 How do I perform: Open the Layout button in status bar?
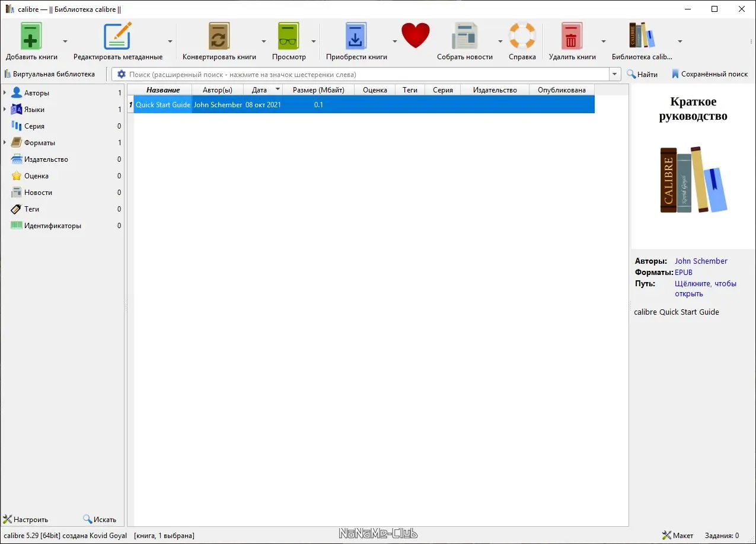(x=678, y=535)
